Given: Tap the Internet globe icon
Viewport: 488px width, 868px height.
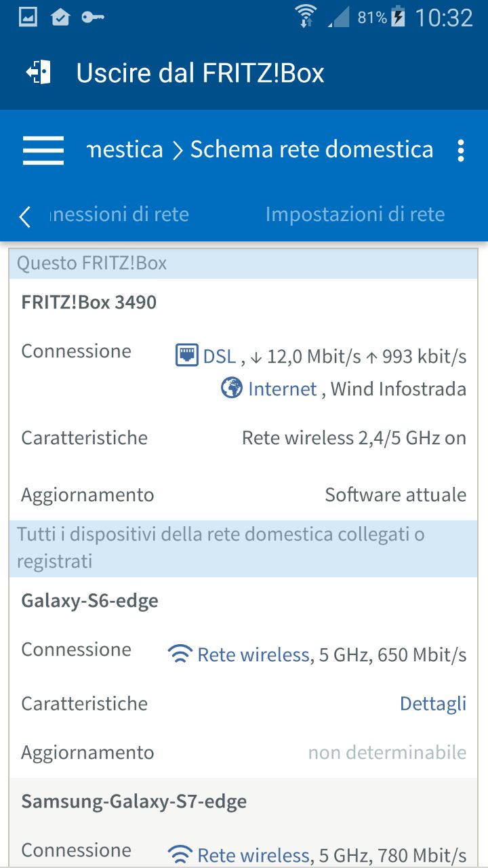Looking at the screenshot, I should tap(231, 389).
